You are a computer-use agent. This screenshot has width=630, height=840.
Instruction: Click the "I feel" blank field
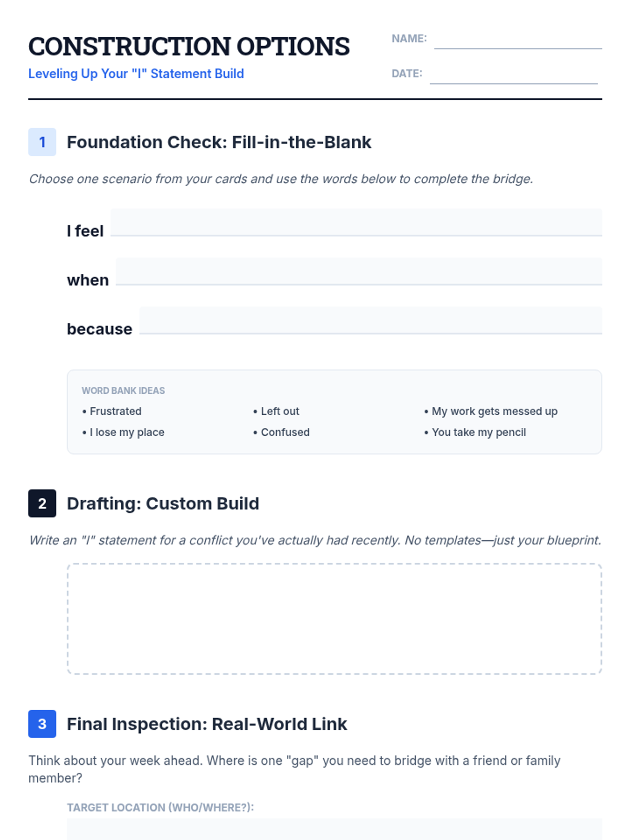pos(356,223)
